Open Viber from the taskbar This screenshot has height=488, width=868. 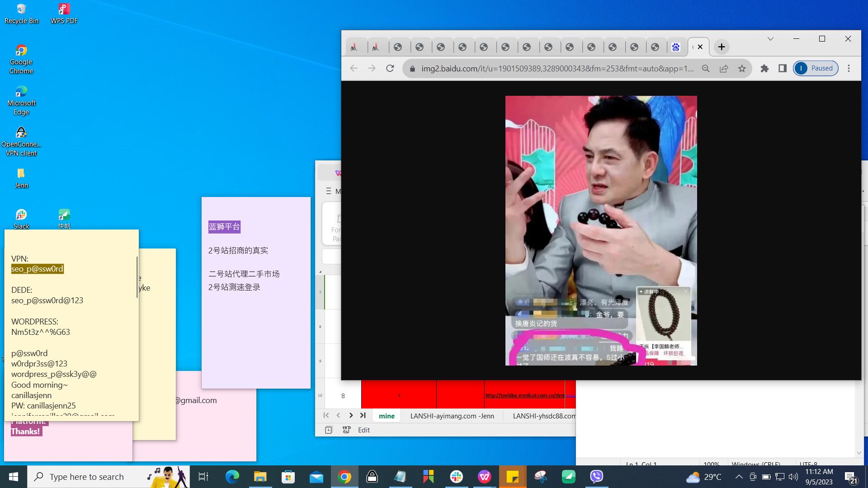(597, 477)
